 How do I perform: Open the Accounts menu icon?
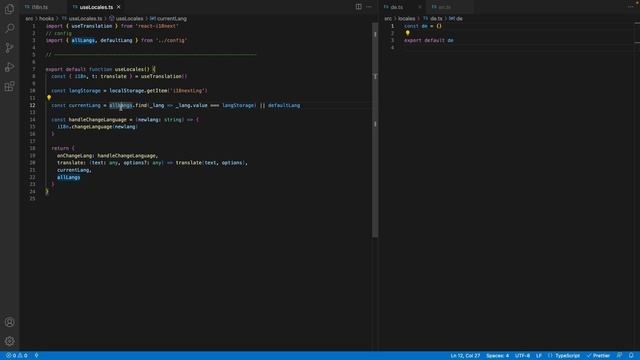pyautogui.click(x=9, y=322)
